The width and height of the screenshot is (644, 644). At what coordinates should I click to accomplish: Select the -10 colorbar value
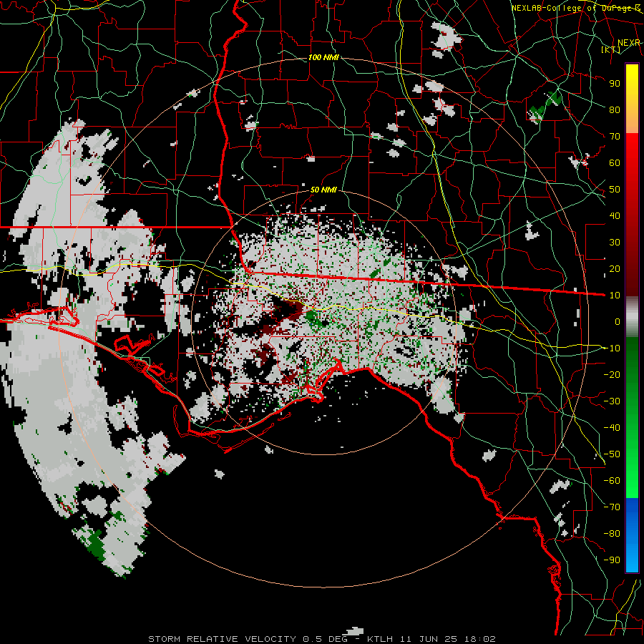612,348
